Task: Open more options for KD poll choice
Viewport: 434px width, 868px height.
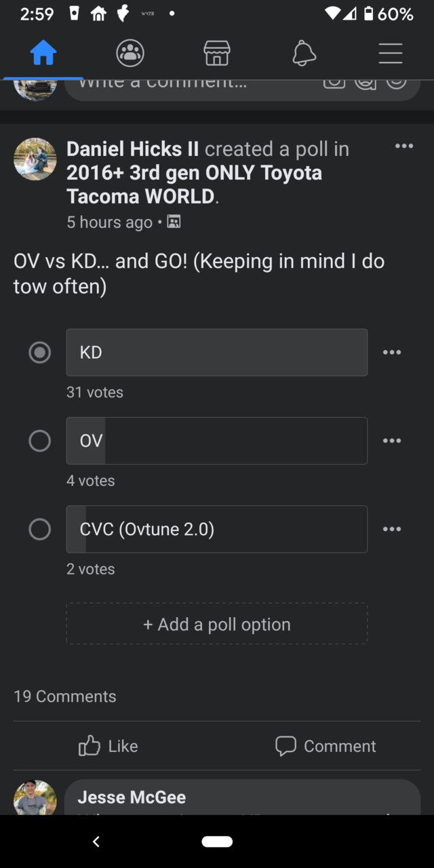Action: (x=392, y=353)
